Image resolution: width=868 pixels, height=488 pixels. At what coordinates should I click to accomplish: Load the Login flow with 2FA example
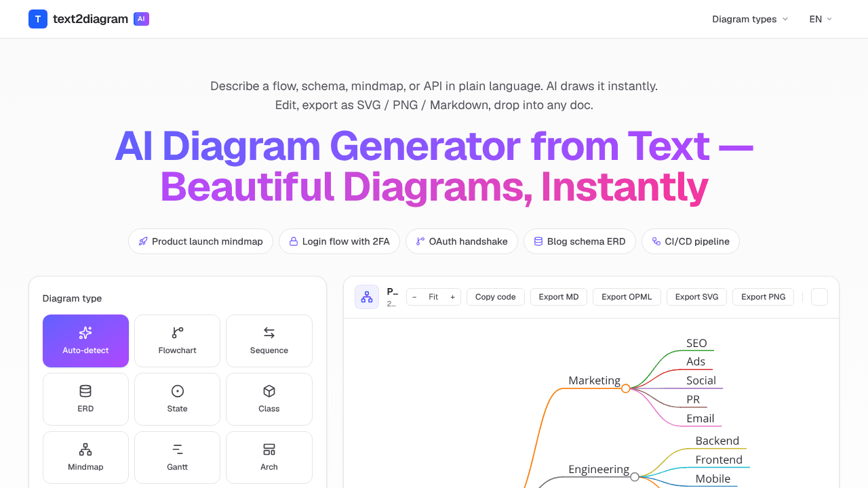click(x=339, y=241)
